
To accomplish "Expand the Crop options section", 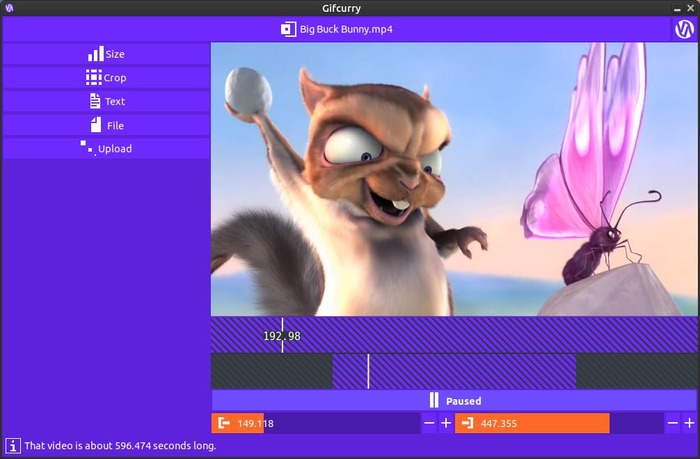I will (106, 78).
